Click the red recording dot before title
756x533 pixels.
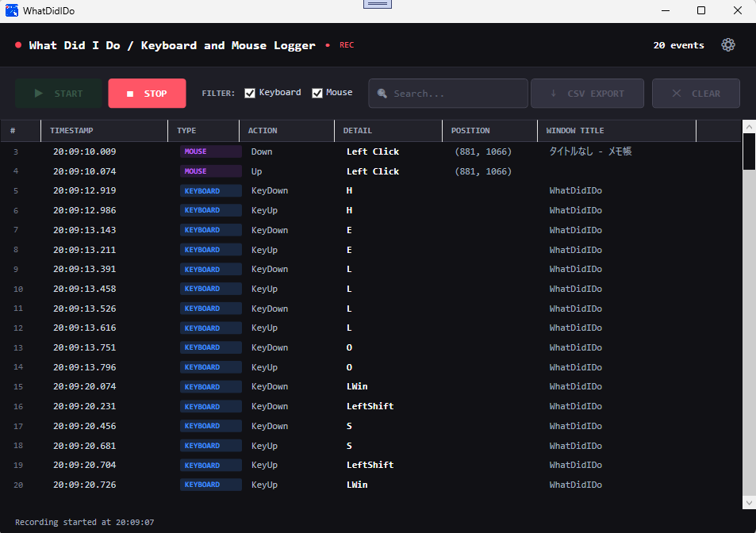click(18, 45)
